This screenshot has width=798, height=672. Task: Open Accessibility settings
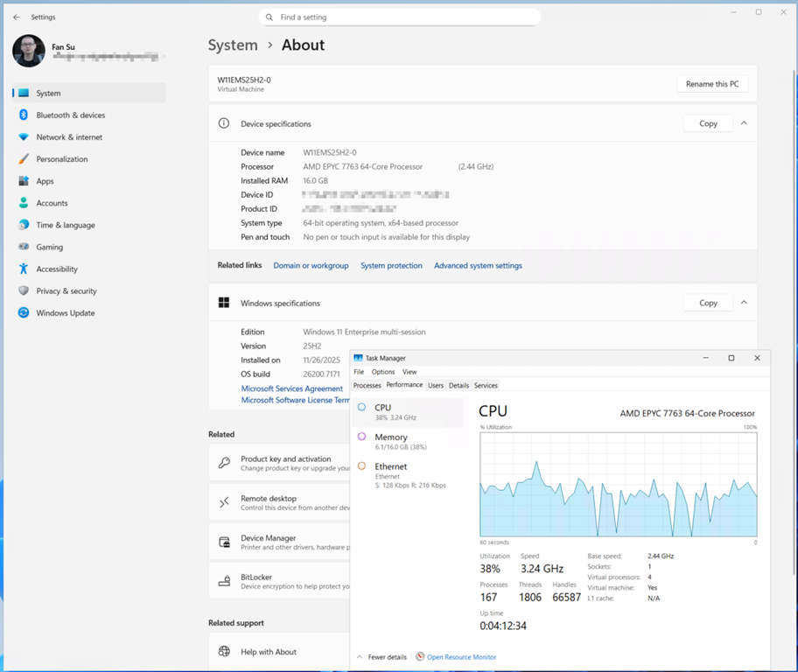coord(57,269)
